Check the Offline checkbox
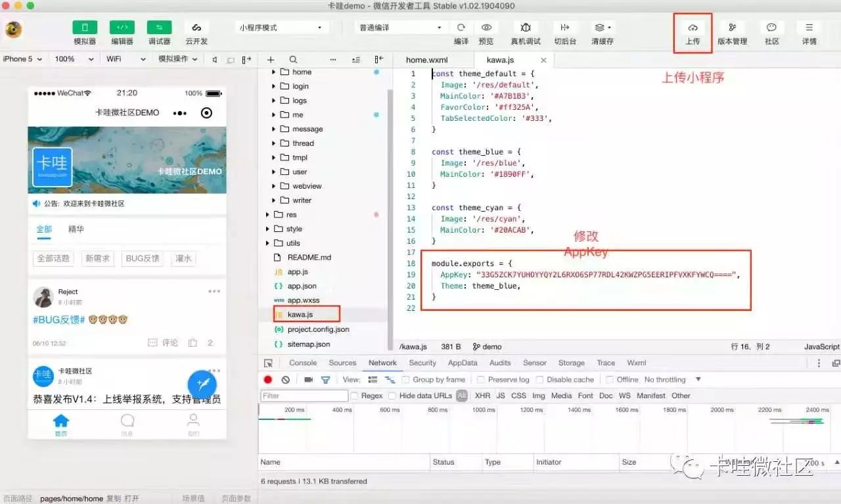The width and height of the screenshot is (841, 504). 610,380
